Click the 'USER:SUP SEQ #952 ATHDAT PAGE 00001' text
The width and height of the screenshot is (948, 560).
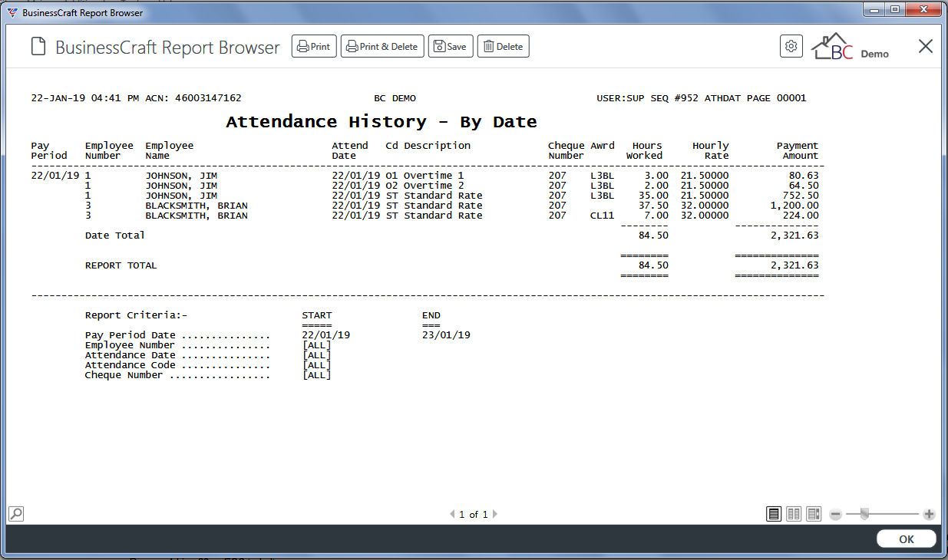702,98
